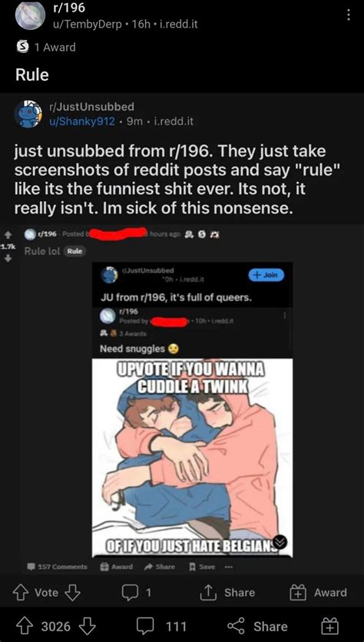The height and width of the screenshot is (642, 364).
Task: Open the 111 comments icon
Action: (x=145, y=627)
